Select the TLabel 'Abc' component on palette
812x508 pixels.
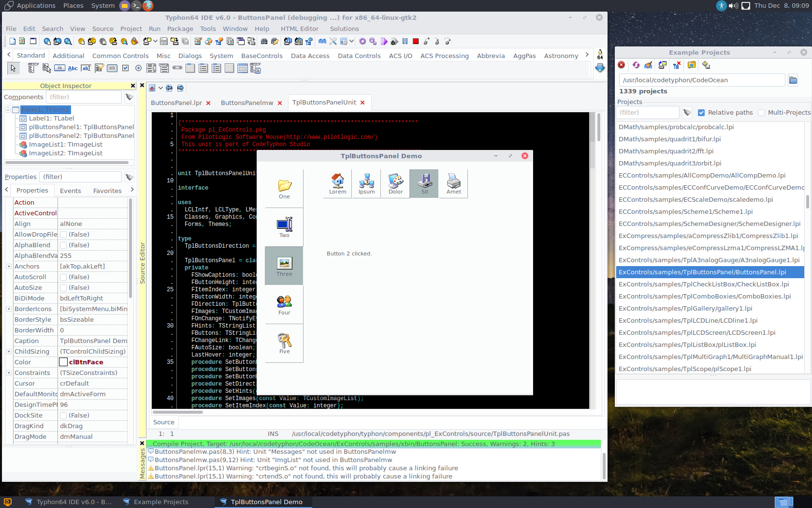pyautogui.click(x=72, y=68)
